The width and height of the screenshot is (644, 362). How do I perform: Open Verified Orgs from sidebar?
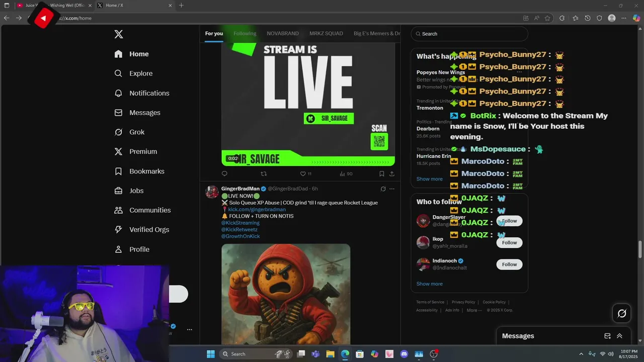click(x=142, y=229)
